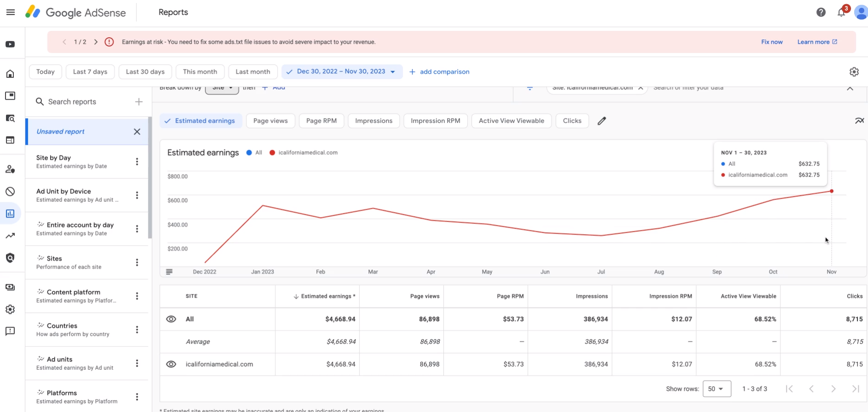Screen dimensions: 868x412
Task: Open the help question mark icon
Action: pos(821,12)
